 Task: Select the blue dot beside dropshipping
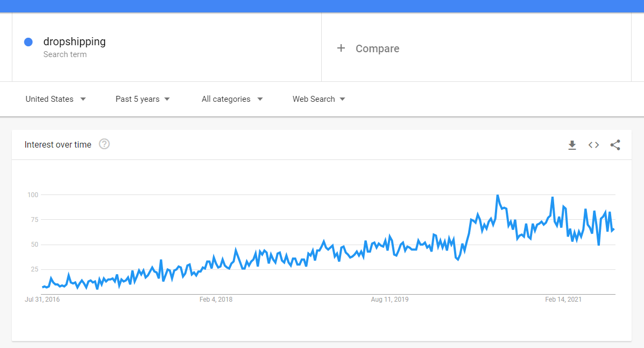[27, 41]
